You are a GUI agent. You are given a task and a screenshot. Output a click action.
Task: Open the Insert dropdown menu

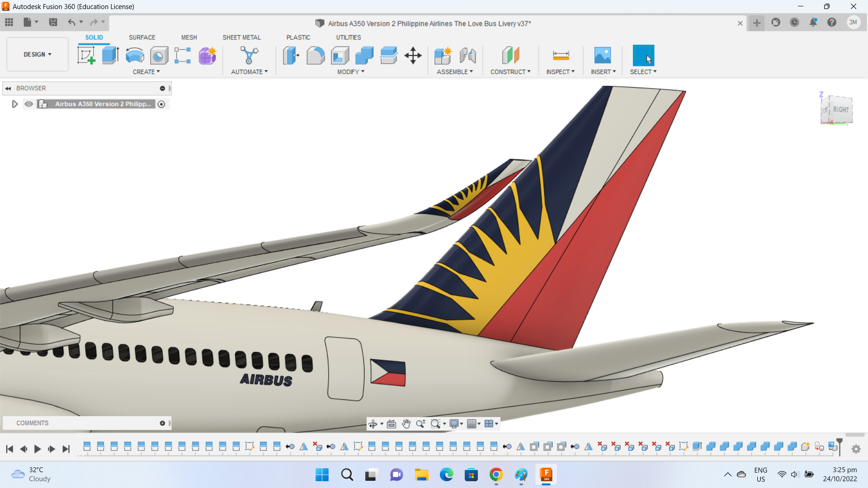[x=603, y=72]
